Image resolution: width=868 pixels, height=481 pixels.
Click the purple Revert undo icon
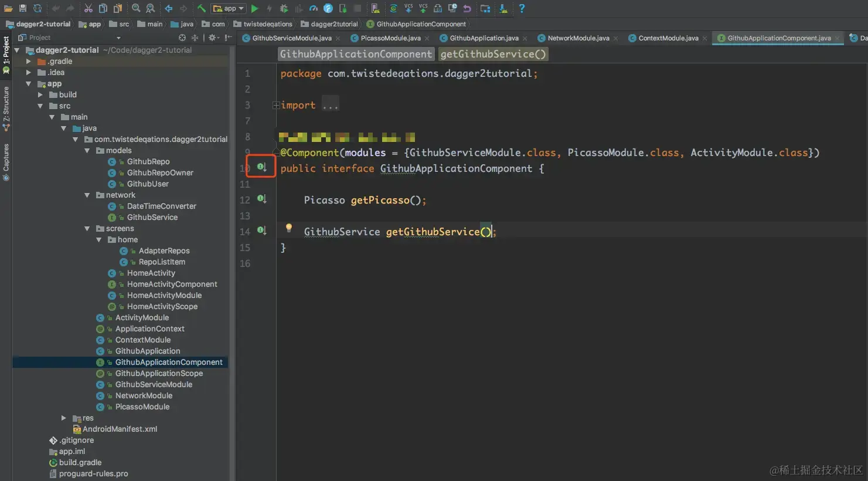point(467,8)
